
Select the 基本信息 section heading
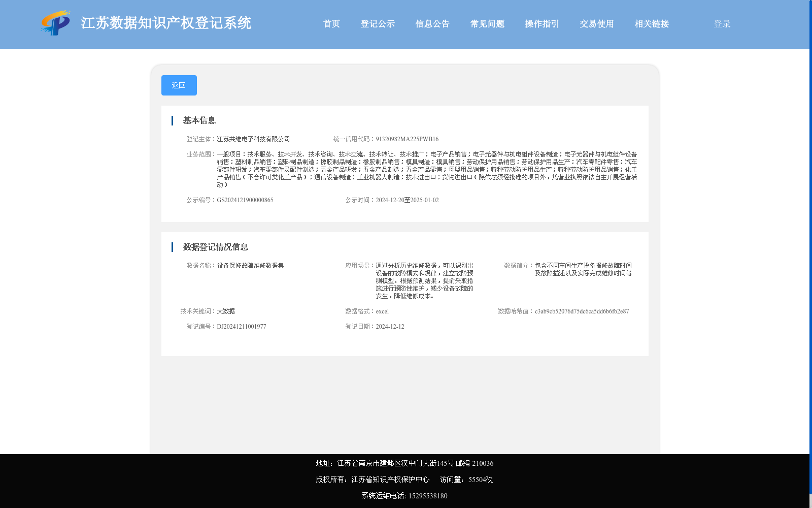199,120
